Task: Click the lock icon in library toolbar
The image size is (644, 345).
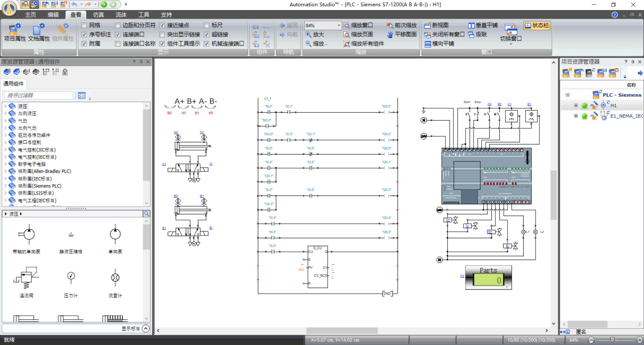Action: (x=65, y=72)
